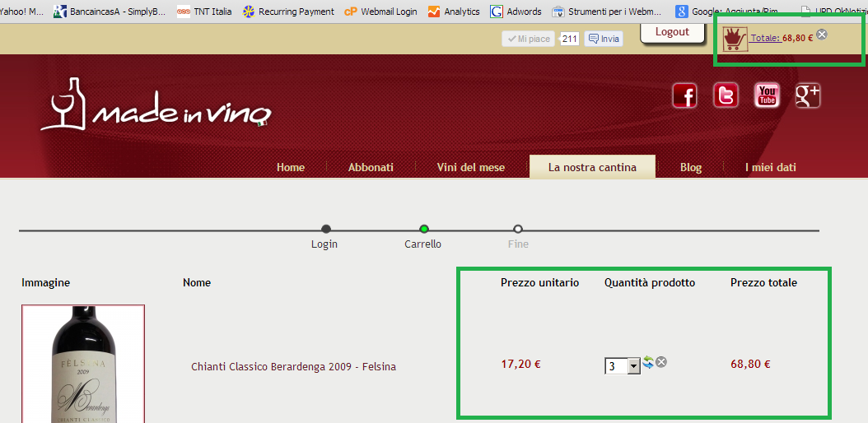Open Google: Aggiunta/Rim bookmark
Screen dimensions: 868x423
pyautogui.click(x=726, y=11)
